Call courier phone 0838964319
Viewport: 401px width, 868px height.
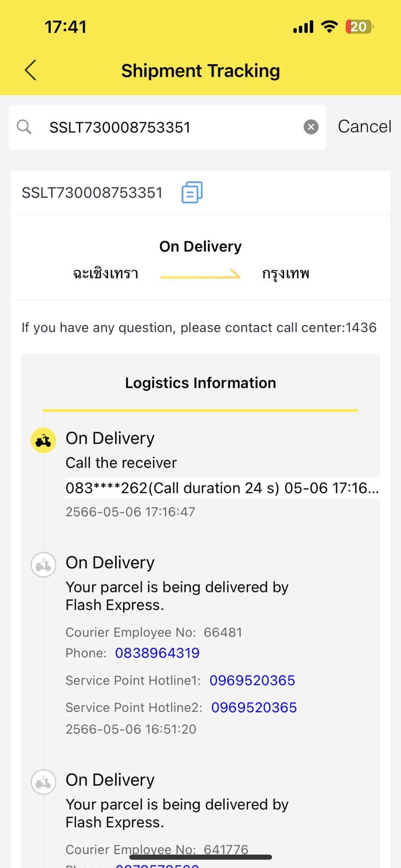click(x=157, y=653)
